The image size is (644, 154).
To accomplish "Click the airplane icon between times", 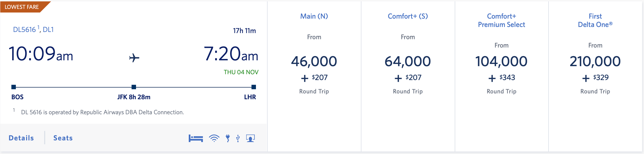I will [x=134, y=58].
